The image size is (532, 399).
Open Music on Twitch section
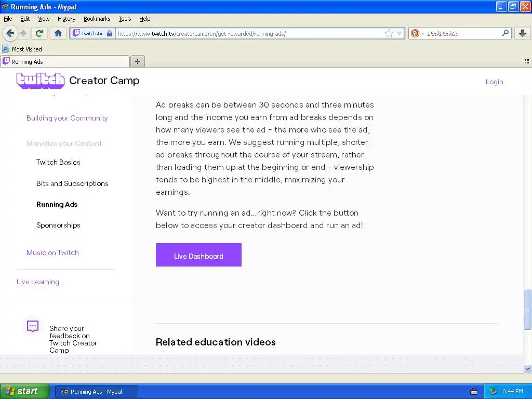click(x=52, y=253)
